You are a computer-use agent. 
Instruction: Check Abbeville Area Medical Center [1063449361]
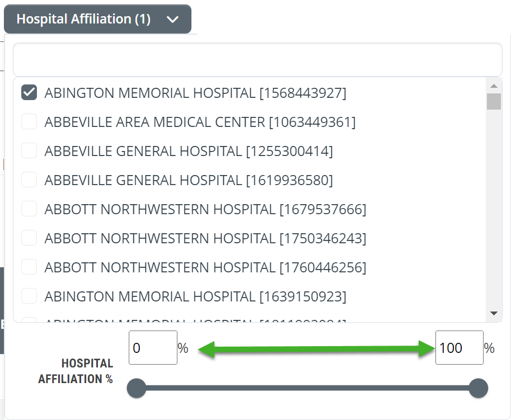tap(29, 121)
